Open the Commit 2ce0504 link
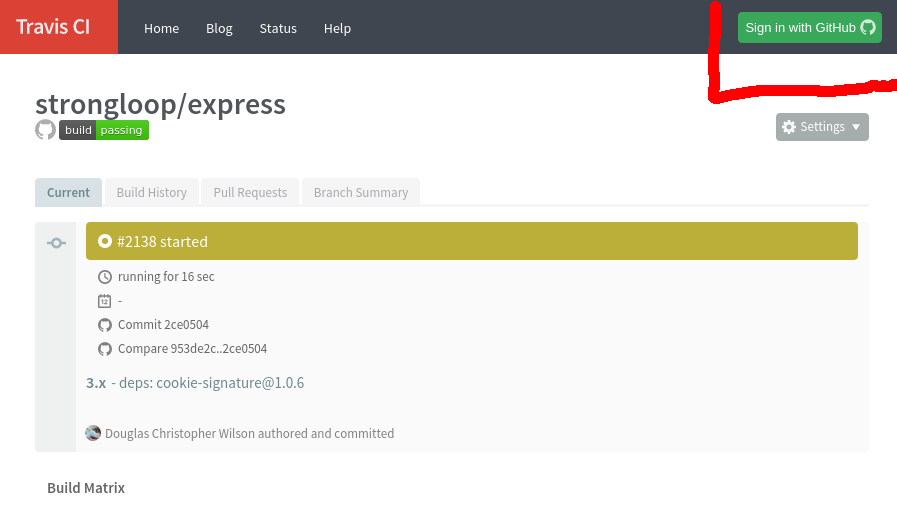Viewport: 897px width, 510px height. click(163, 325)
